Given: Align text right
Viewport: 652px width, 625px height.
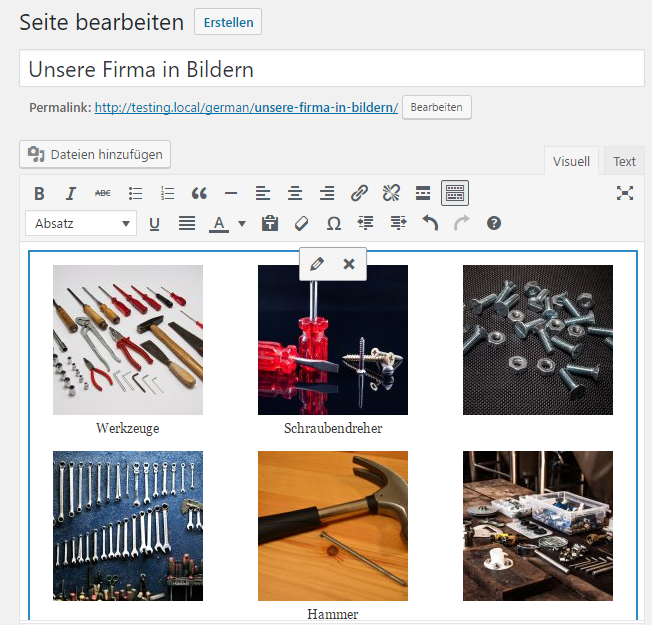Looking at the screenshot, I should click(327, 193).
